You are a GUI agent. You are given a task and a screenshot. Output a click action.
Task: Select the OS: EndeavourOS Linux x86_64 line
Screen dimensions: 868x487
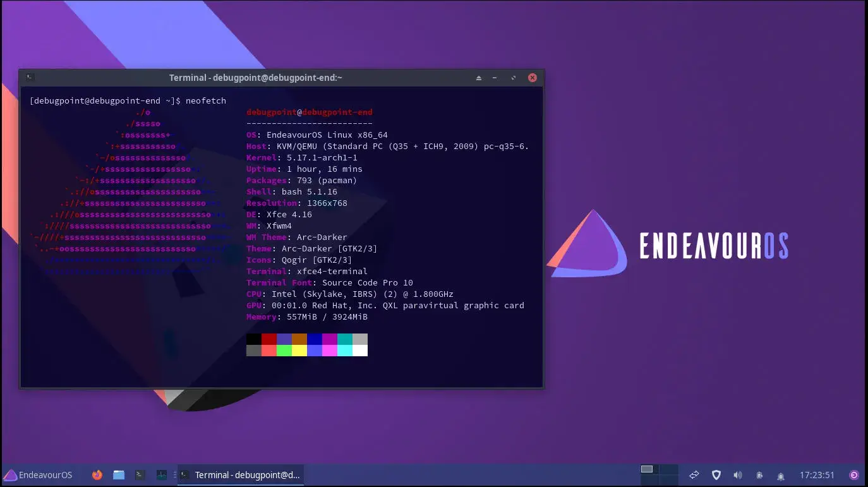(x=317, y=135)
